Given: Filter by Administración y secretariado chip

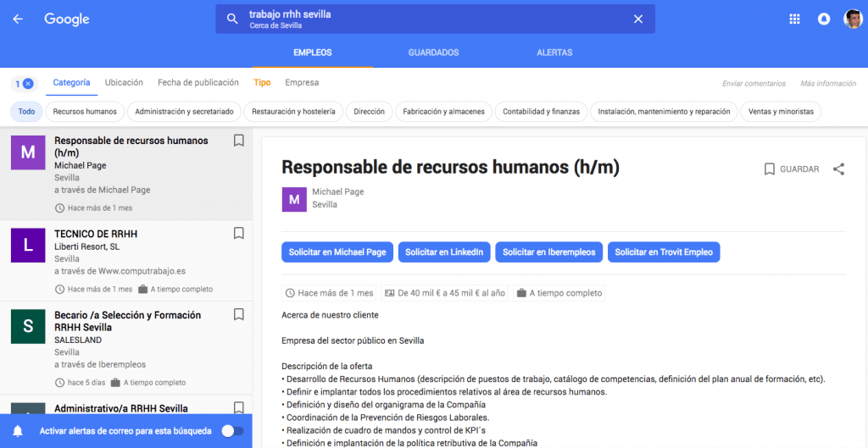Looking at the screenshot, I should 184,111.
